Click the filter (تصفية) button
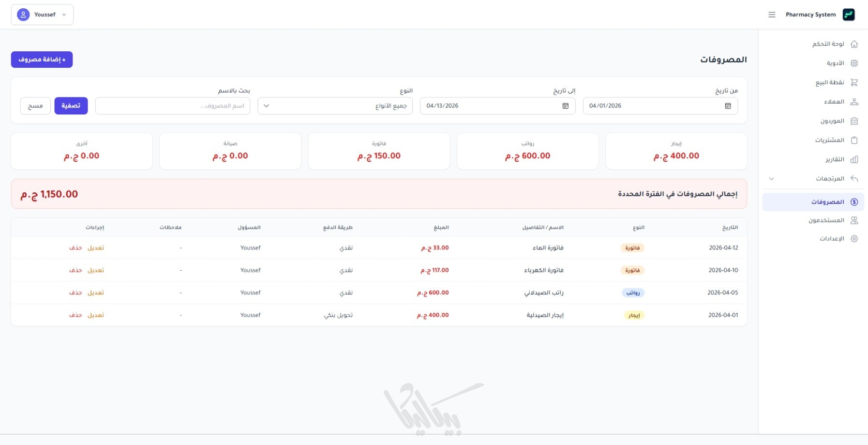Viewport: 868px width, 445px height. click(x=71, y=106)
